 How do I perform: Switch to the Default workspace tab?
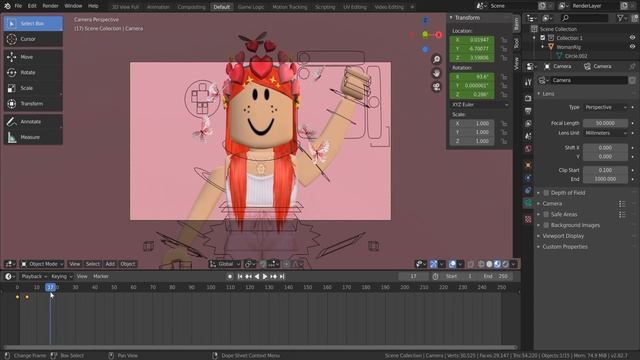tap(222, 7)
